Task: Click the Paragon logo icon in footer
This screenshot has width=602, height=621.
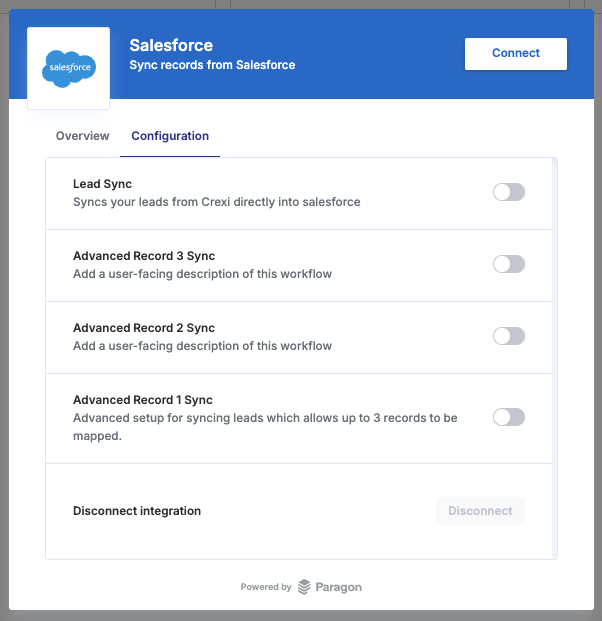Action: 304,587
